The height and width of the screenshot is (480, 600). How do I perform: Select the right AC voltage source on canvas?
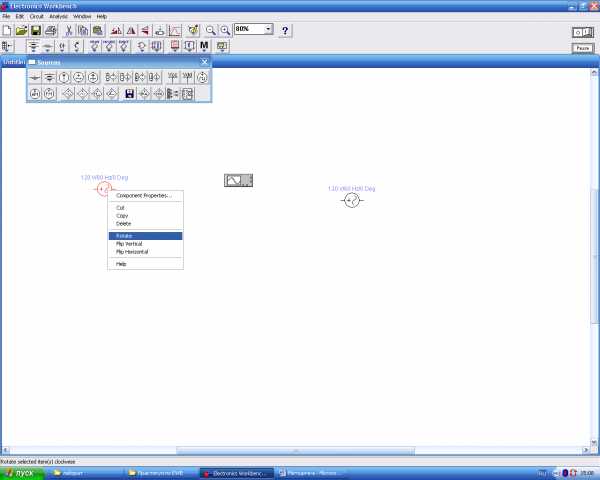click(x=352, y=200)
